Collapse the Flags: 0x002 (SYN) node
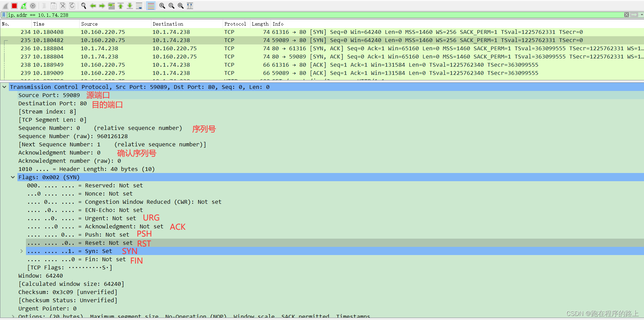The image size is (644, 320). pos(13,177)
